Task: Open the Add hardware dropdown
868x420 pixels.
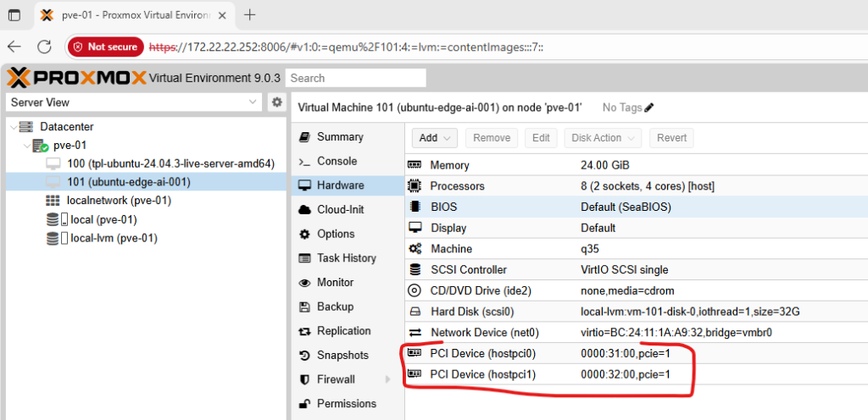Action: [435, 138]
